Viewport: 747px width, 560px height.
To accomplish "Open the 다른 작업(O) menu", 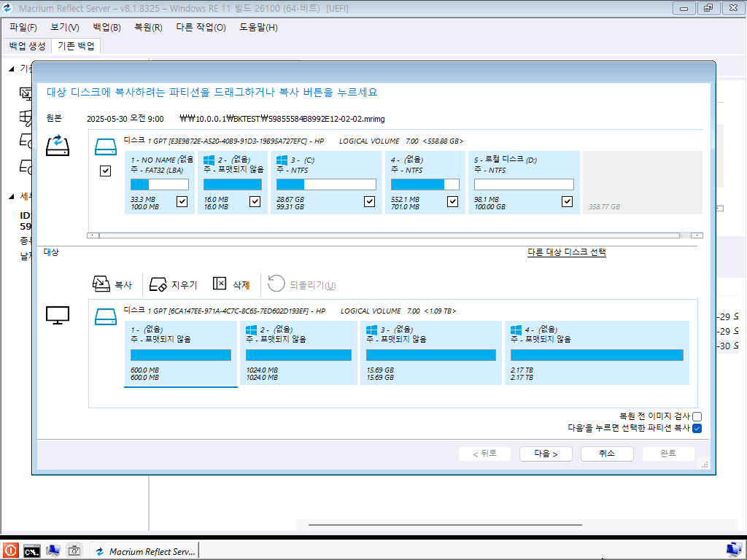I will [201, 27].
